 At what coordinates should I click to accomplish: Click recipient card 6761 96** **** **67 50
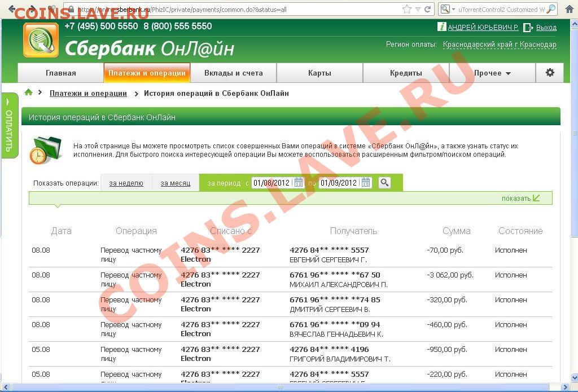tap(335, 275)
